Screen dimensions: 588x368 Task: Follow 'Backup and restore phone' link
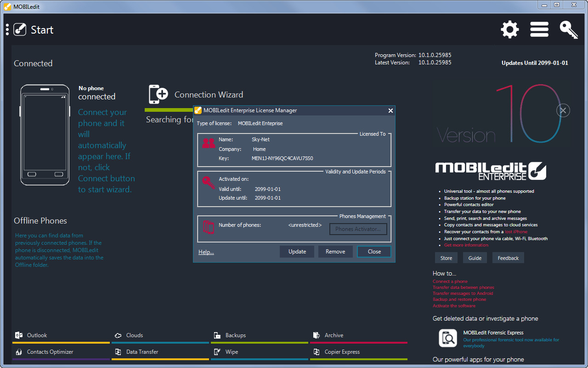[459, 299]
